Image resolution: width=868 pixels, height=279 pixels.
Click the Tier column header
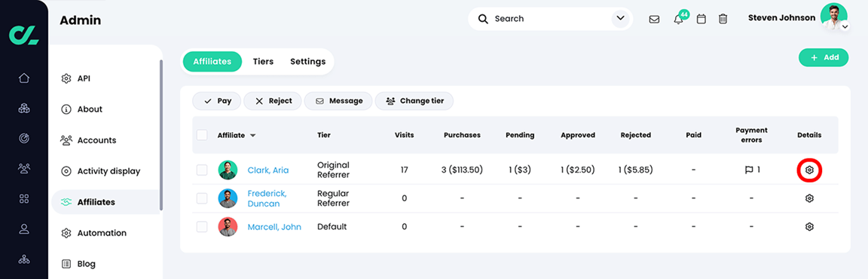point(324,135)
